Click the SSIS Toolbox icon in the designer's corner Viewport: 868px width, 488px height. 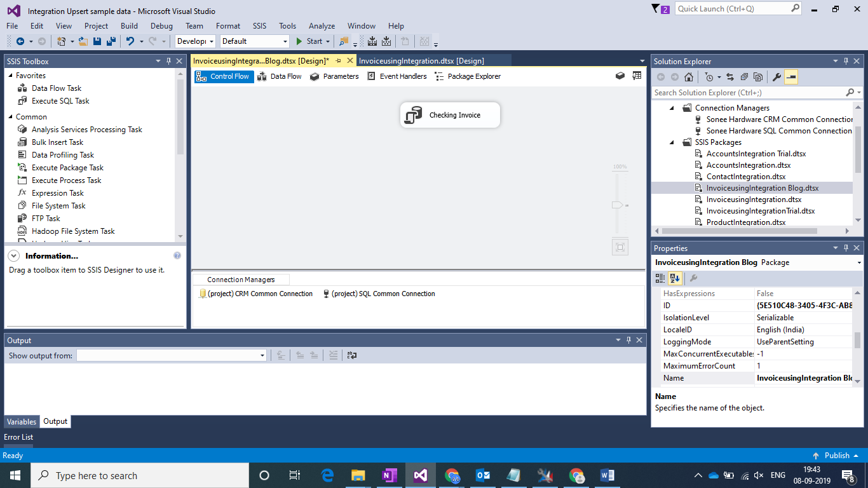620,76
